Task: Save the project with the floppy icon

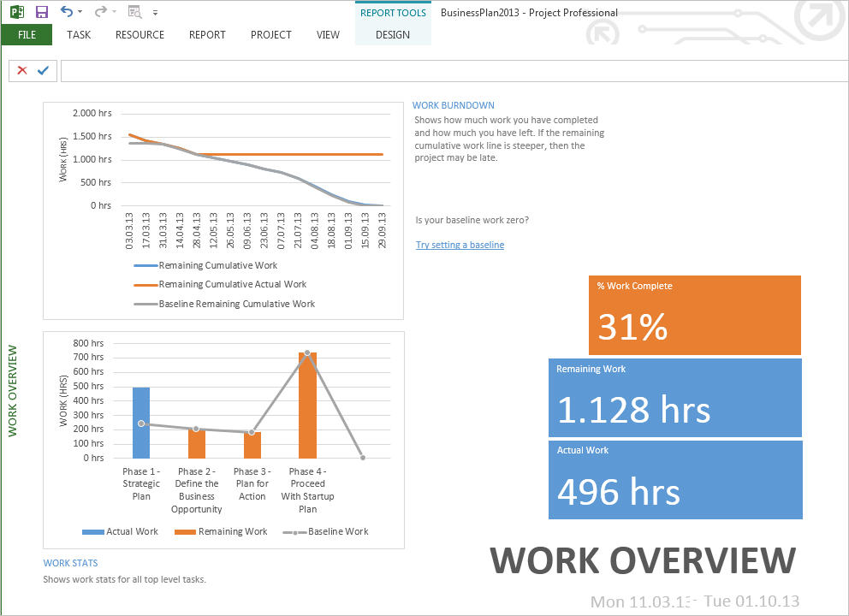Action: pos(42,12)
